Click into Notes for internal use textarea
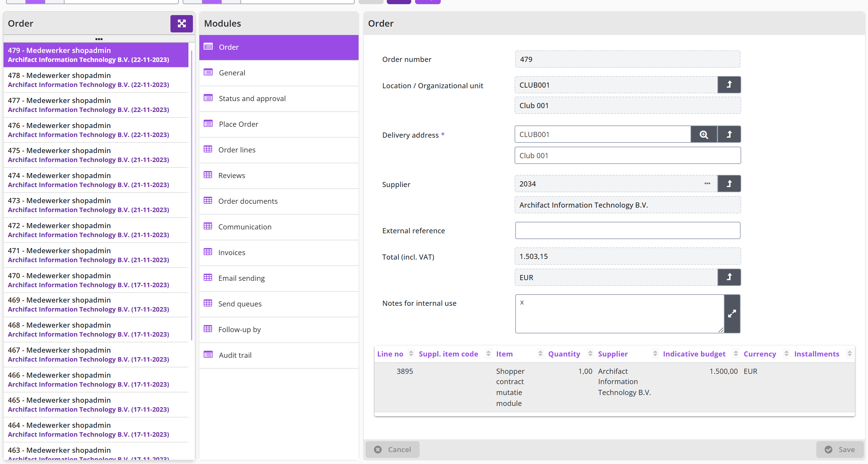 tap(619, 314)
